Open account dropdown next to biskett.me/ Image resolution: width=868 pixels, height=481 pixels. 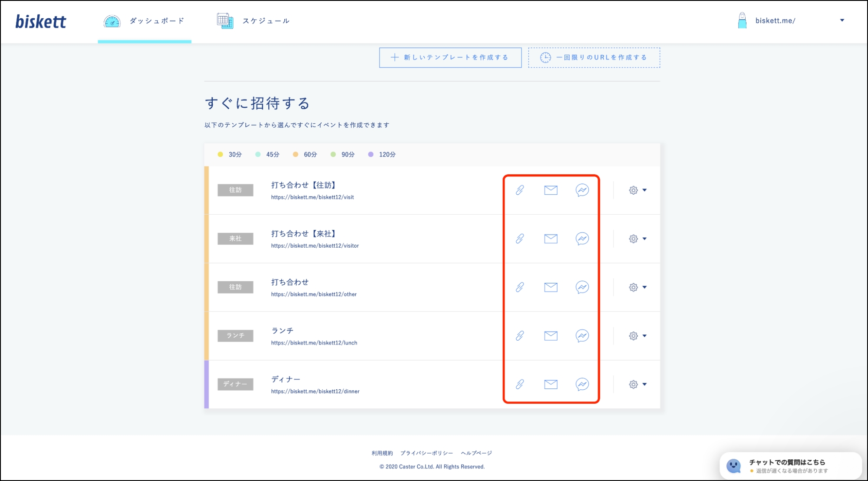click(x=842, y=20)
